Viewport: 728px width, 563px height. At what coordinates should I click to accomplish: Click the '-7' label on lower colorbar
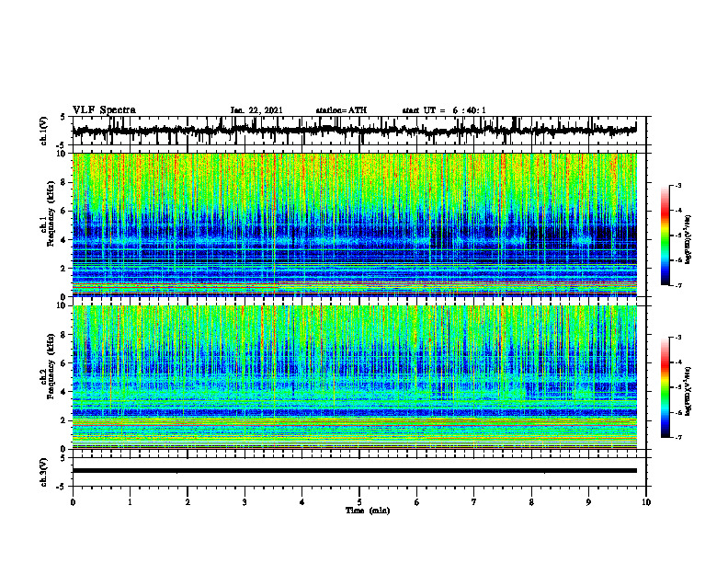pos(677,438)
